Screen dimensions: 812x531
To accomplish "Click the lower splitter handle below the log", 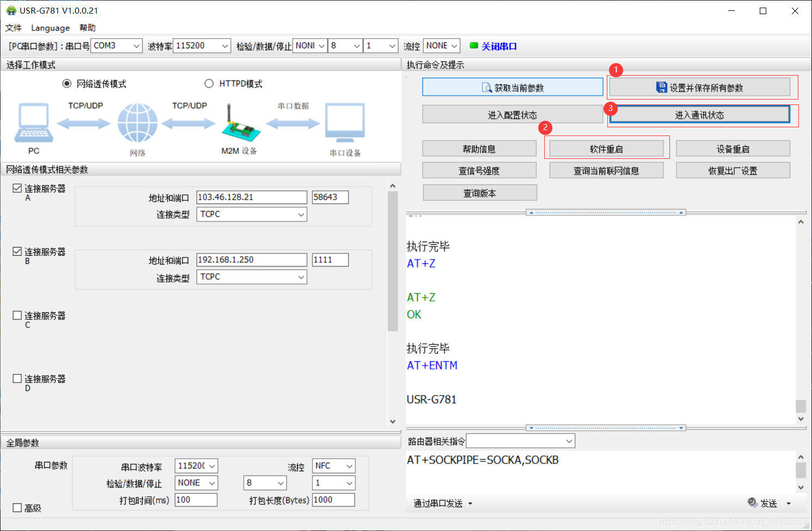I will [x=606, y=428].
